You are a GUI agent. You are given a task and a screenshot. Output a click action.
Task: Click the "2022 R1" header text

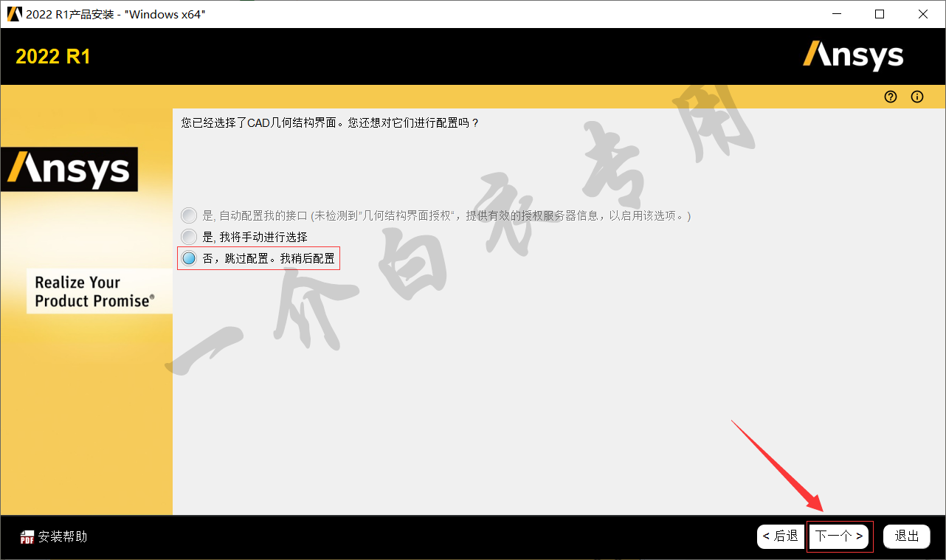53,57
